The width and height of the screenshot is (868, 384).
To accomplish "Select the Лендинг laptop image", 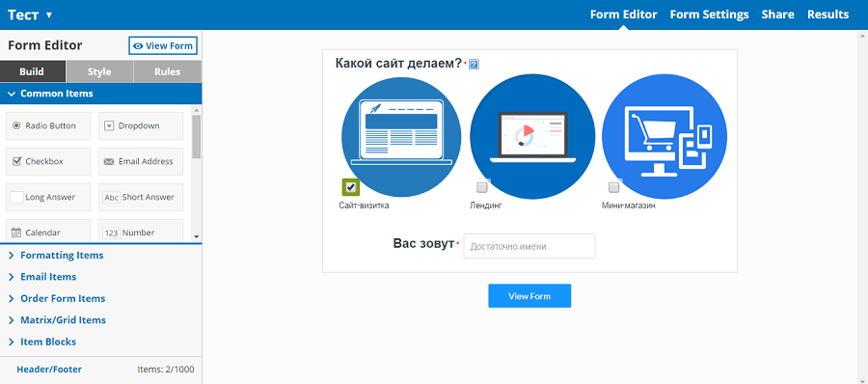I will tap(532, 136).
